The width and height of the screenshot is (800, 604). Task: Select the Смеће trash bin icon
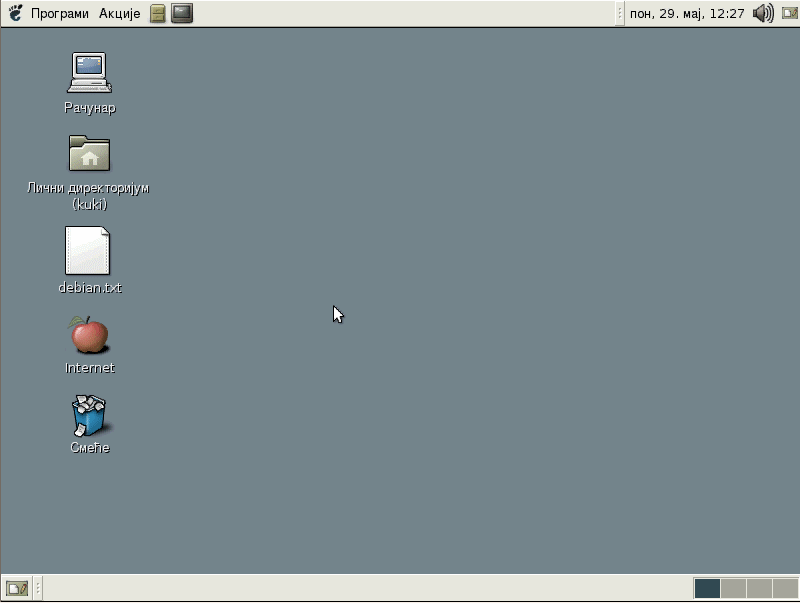89,415
